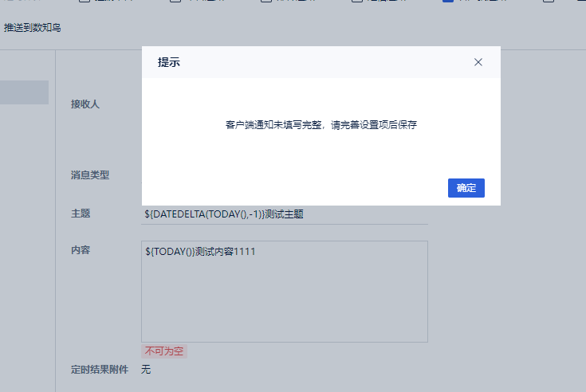
Task: Click the 接收人 field label
Action: coord(85,104)
